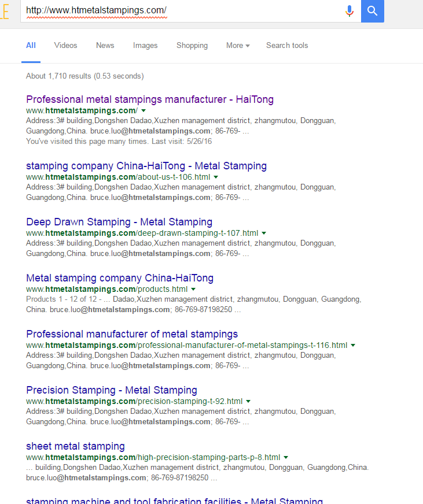Image resolution: width=423 pixels, height=504 pixels.
Task: Click the About 1,710 results text
Action: [x=84, y=76]
